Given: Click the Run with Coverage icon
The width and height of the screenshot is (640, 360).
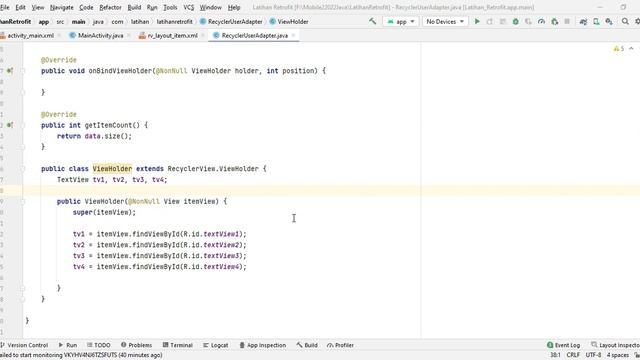Looking at the screenshot, I should (x=529, y=22).
